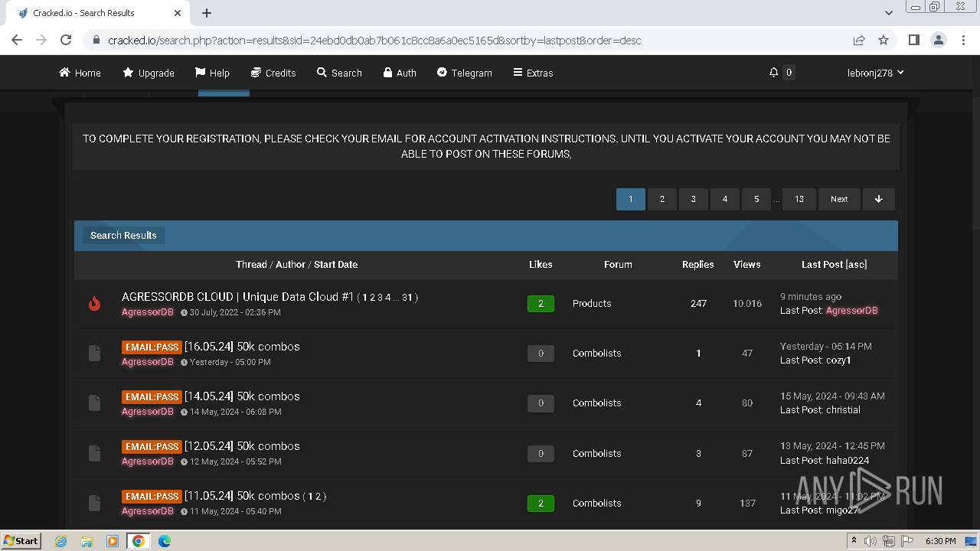Sort results by Replies
The width and height of the screenshot is (980, 551).
point(697,264)
